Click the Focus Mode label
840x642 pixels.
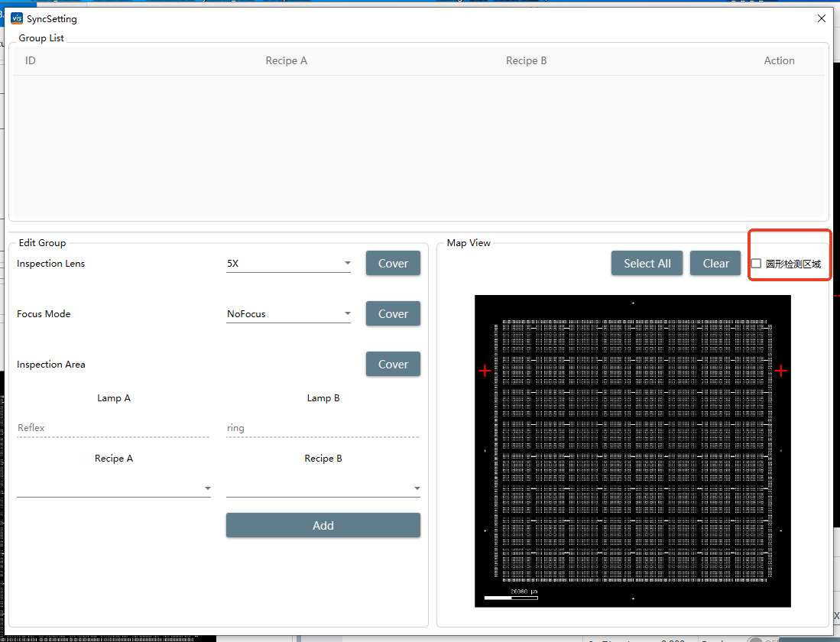(x=44, y=313)
